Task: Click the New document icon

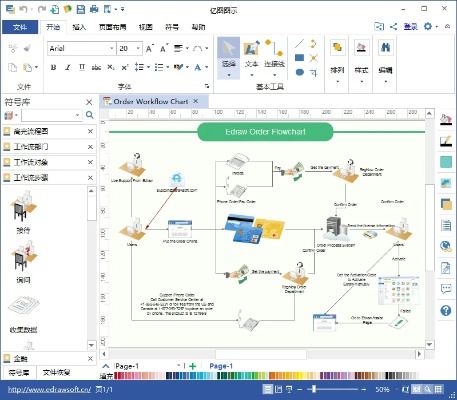Action: click(x=55, y=9)
